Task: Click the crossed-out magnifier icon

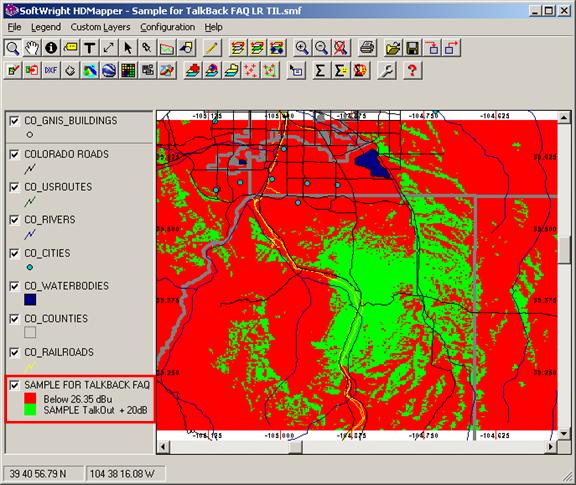Action: (341, 48)
